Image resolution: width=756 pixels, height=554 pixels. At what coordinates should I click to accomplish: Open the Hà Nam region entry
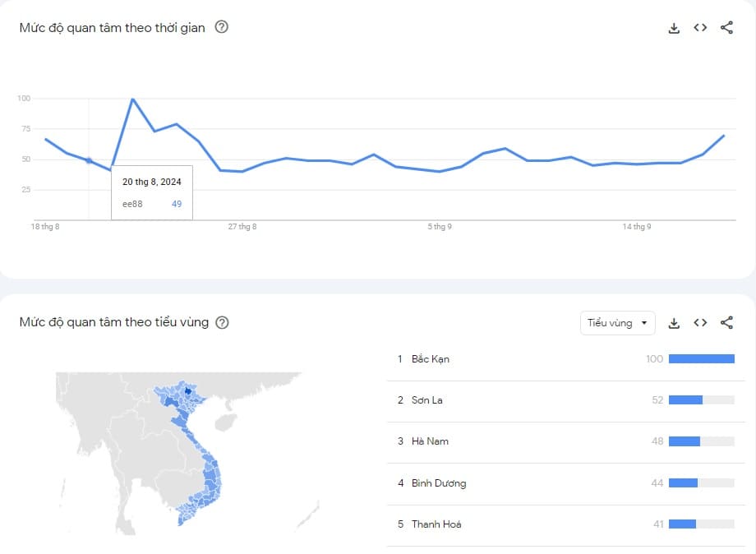coord(566,441)
